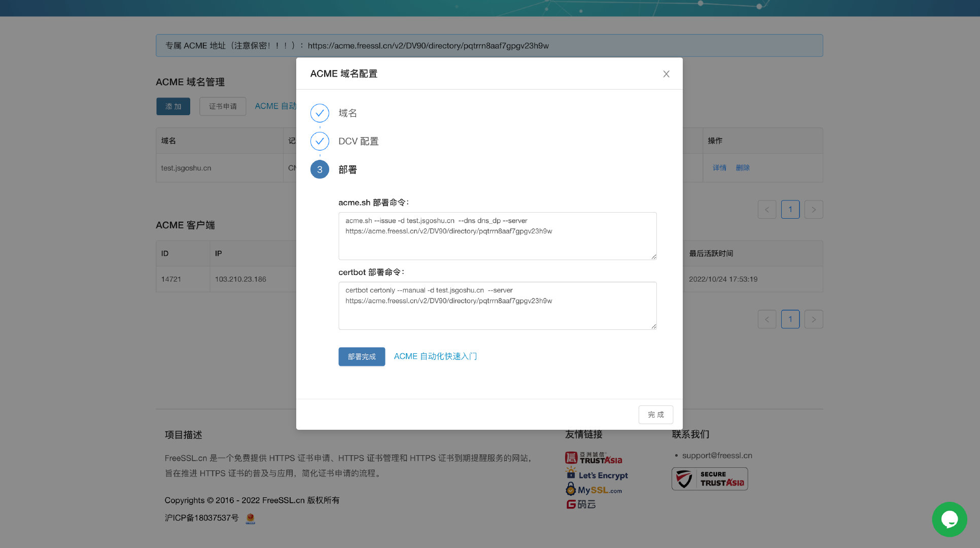Open the MySSL.com logo link
This screenshot has height=548, width=980.
593,490
